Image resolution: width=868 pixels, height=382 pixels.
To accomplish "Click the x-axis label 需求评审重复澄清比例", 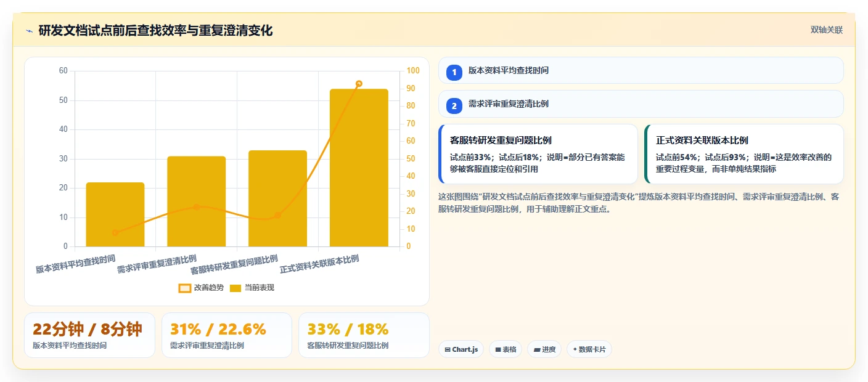I will [x=157, y=264].
